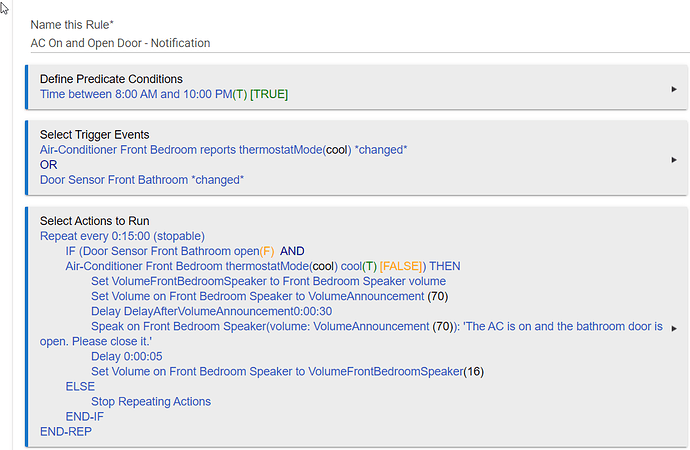
Task: Click the 'Stop Repeating Actions' line
Action: (x=151, y=402)
